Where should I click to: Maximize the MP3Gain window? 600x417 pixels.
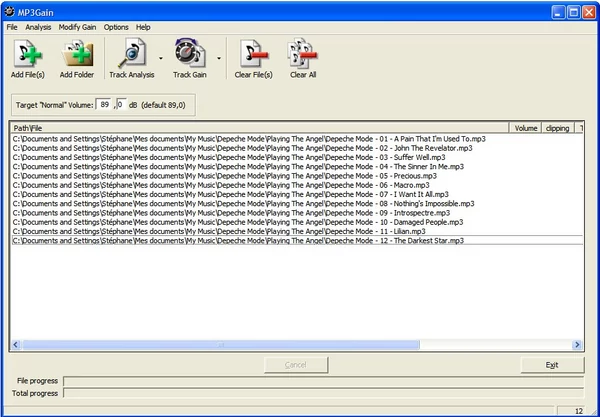click(x=573, y=13)
